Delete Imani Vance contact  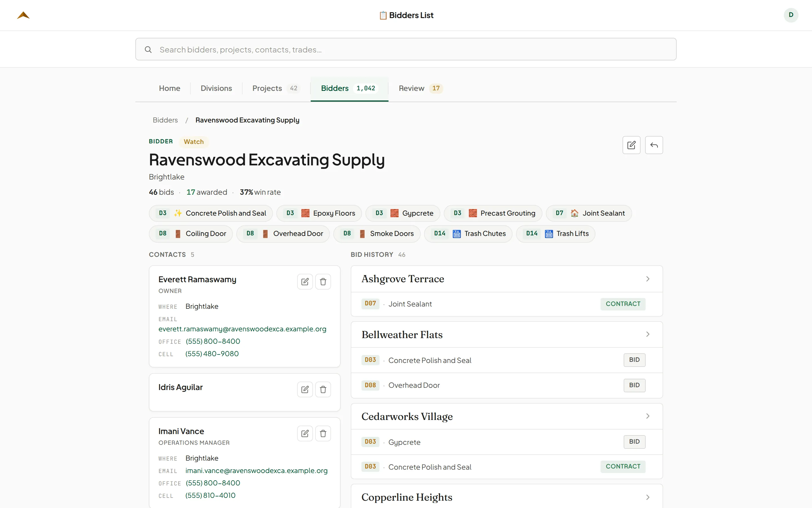323,433
